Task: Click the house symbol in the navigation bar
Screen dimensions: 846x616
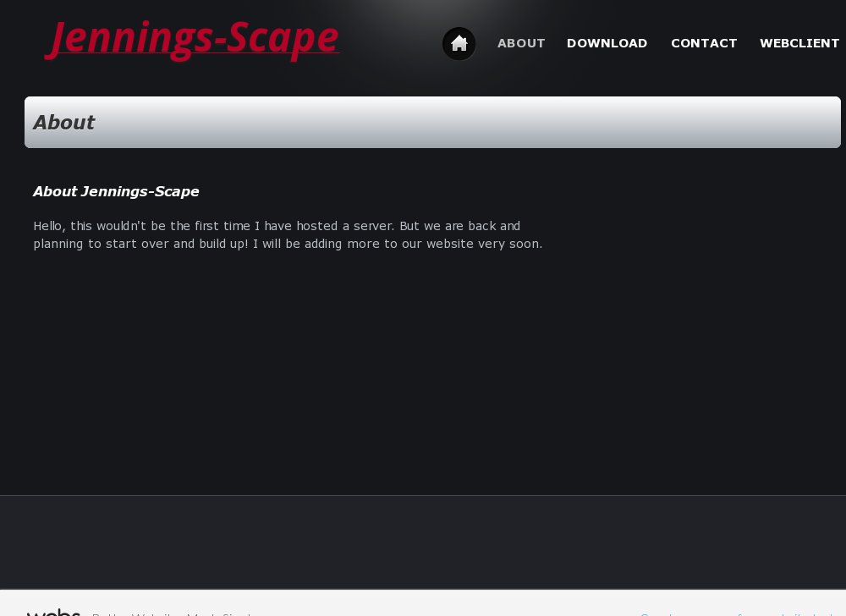Action: coord(459,42)
